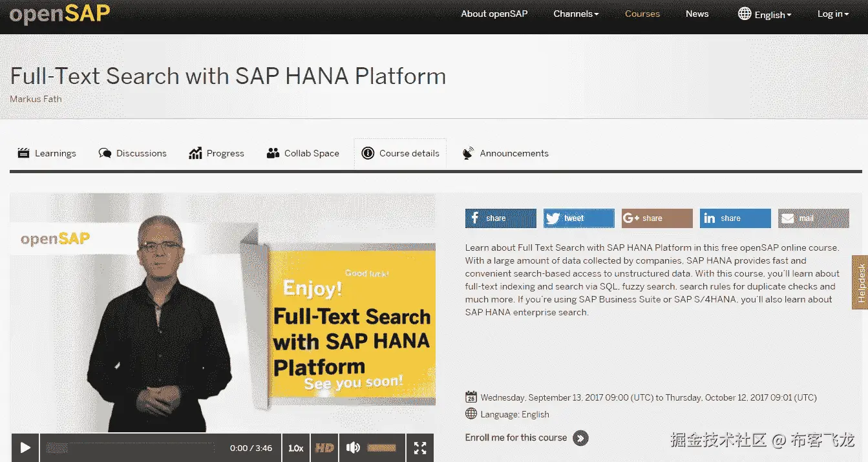Click the 0:00 / 3:46 time display
This screenshot has width=868, height=462.
point(251,448)
